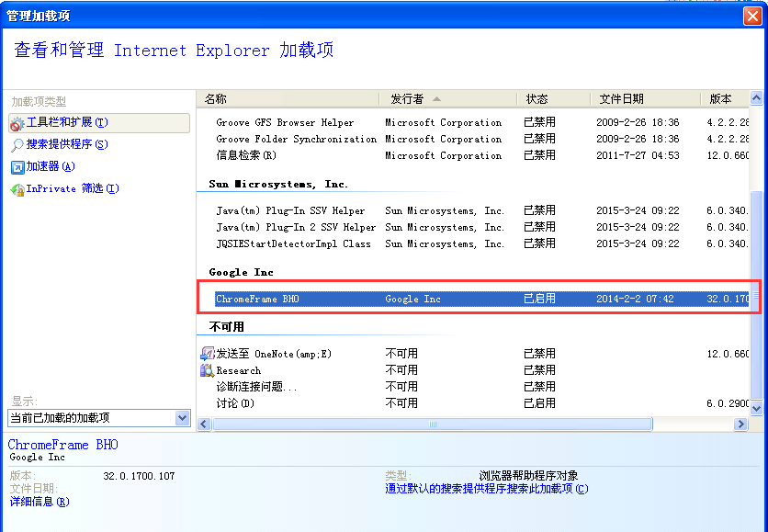The height and width of the screenshot is (532, 768).
Task: Click the Research books icon
Action: tap(208, 370)
